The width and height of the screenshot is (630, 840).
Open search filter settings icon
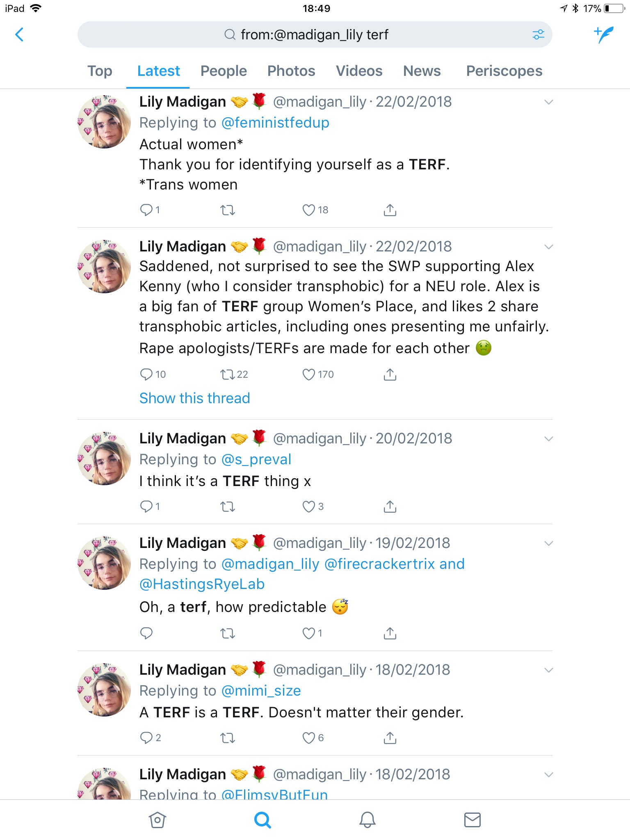click(538, 35)
